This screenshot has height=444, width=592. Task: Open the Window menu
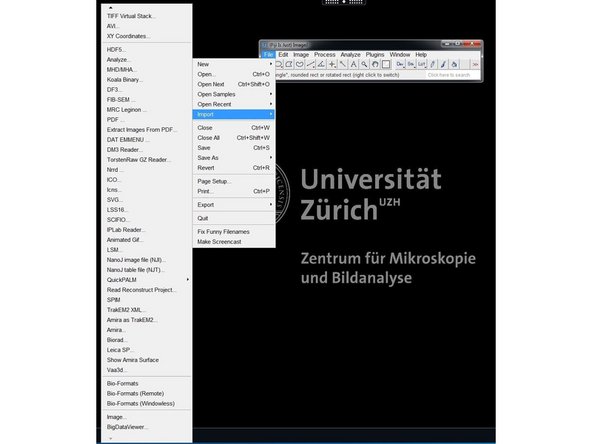pos(400,55)
